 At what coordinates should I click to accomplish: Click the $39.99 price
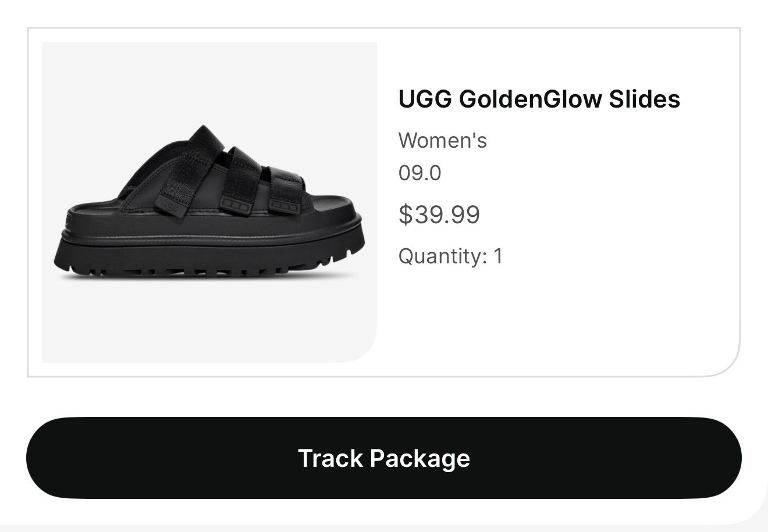[x=439, y=215]
